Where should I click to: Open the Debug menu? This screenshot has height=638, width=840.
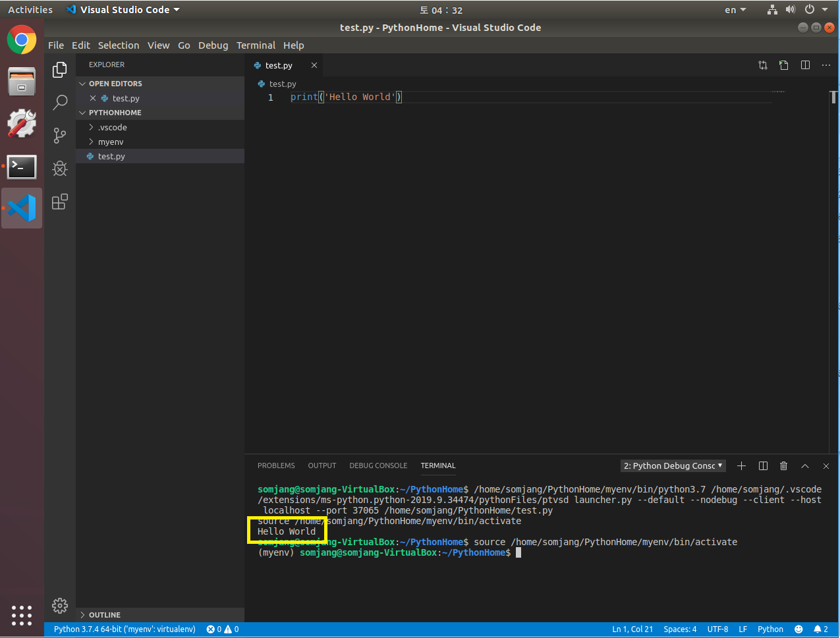[x=213, y=45]
